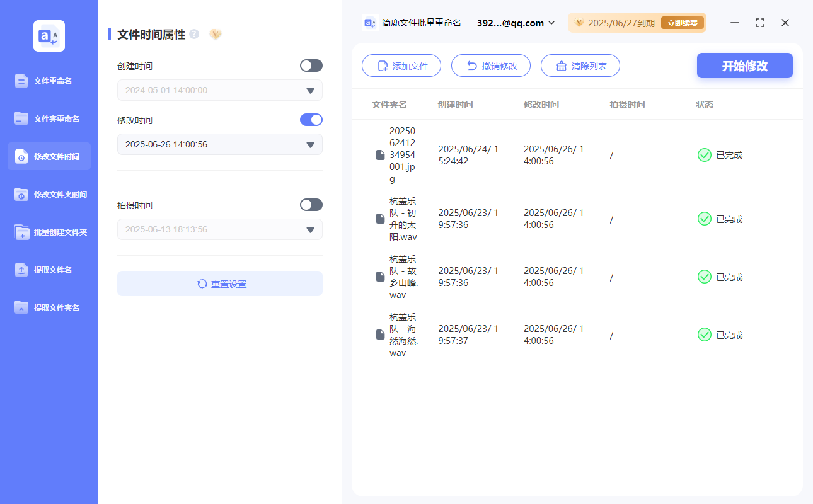Click the VIP crown icon in the header
813x504 pixels.
[216, 35]
